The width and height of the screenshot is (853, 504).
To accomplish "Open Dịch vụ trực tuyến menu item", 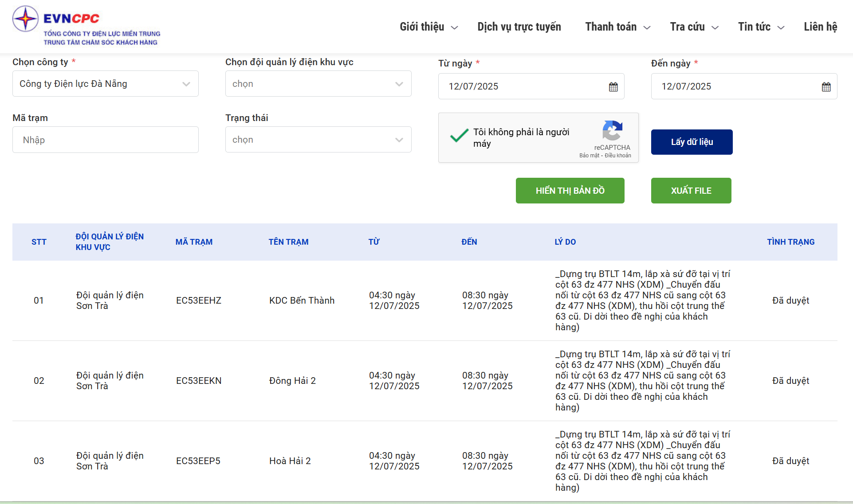I will [519, 27].
